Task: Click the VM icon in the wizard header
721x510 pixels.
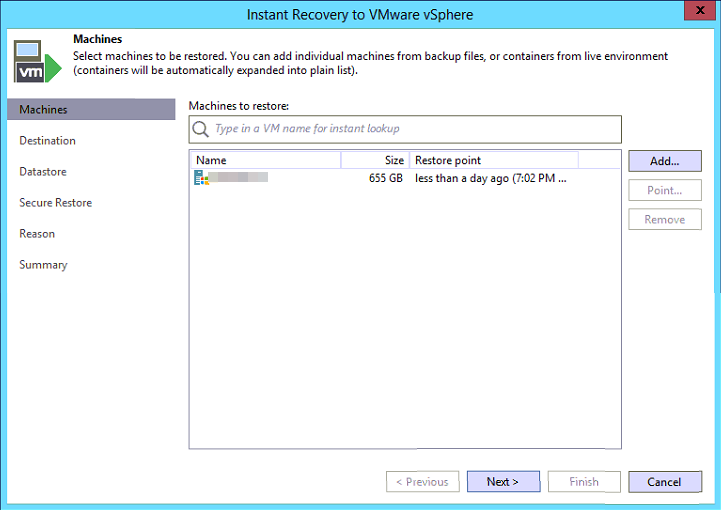Action: coord(36,62)
